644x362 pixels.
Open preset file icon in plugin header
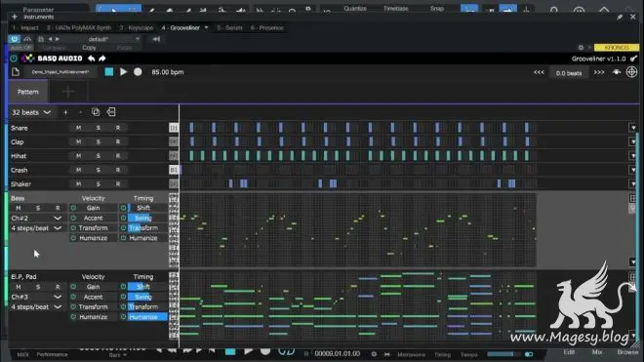coord(41,39)
